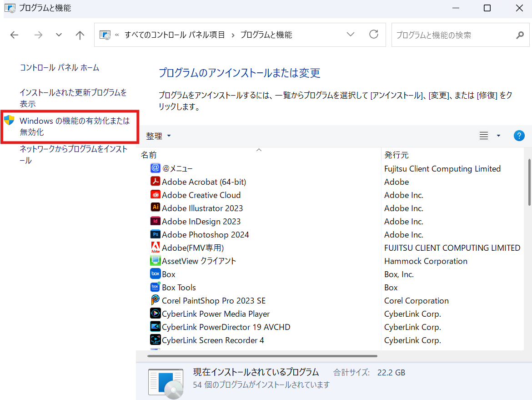Viewport: 532px width, 400px height.
Task: Click the refresh button in address bar
Action: (374, 35)
